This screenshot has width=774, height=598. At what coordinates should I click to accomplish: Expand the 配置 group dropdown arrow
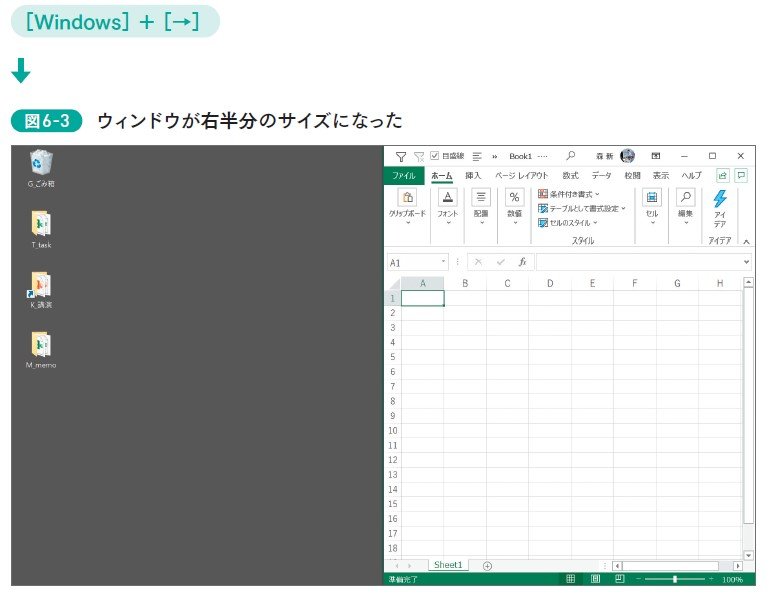coord(482,223)
